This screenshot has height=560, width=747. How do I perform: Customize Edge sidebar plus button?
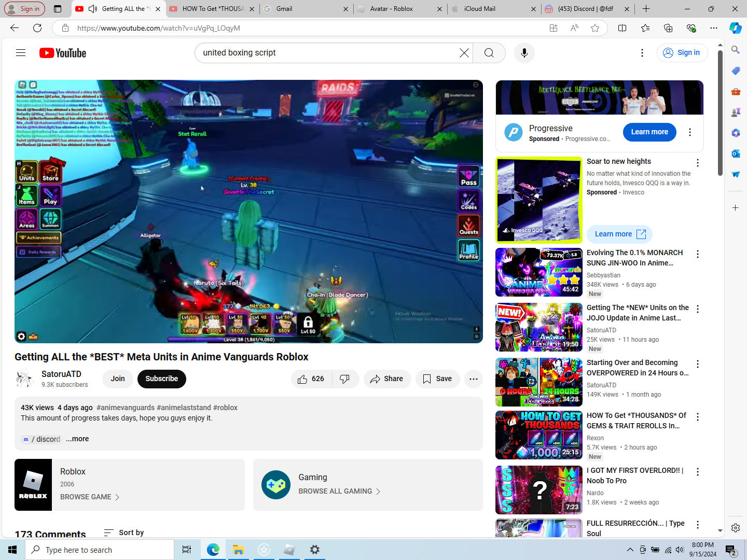tap(736, 207)
